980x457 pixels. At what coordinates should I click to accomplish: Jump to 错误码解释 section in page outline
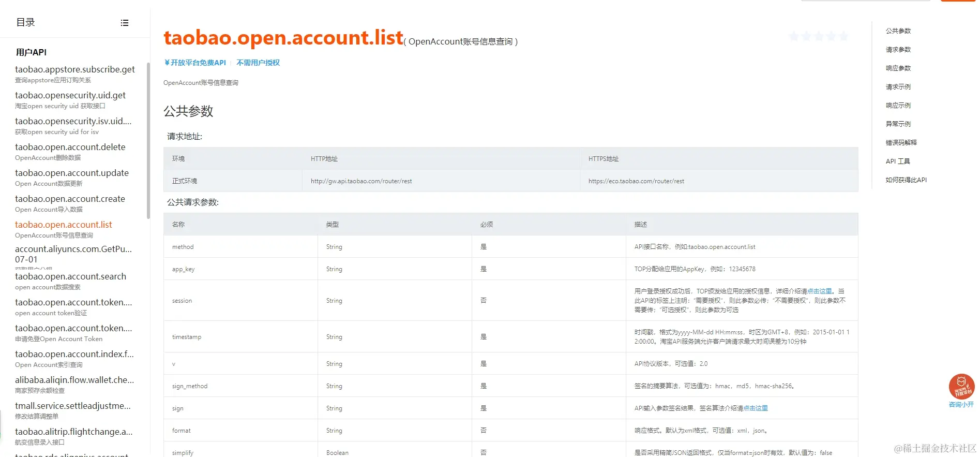[x=901, y=143]
